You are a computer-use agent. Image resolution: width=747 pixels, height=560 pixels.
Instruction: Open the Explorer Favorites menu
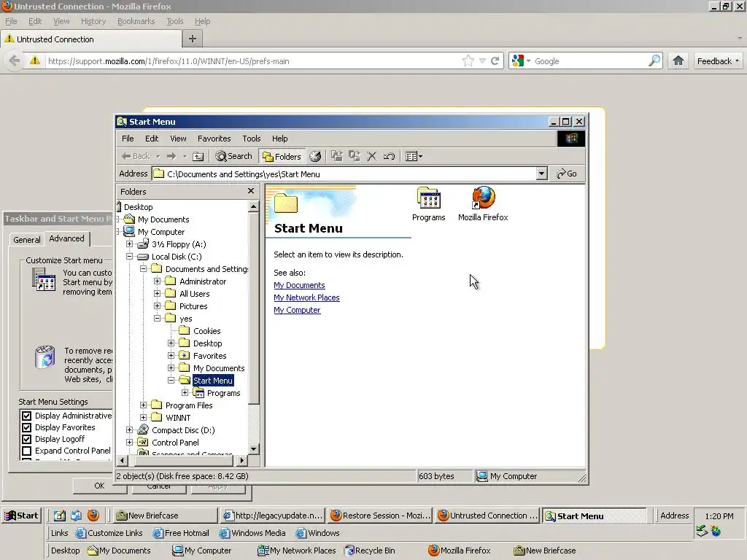214,139
